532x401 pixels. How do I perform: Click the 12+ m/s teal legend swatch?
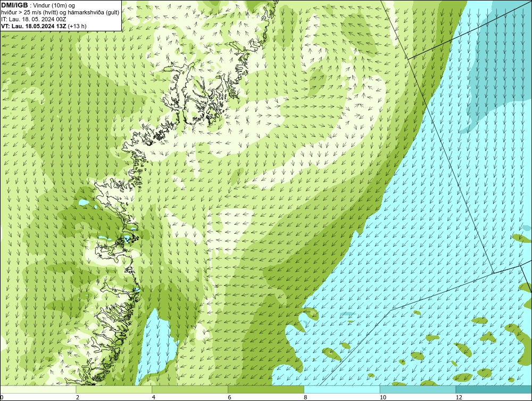[494, 389]
